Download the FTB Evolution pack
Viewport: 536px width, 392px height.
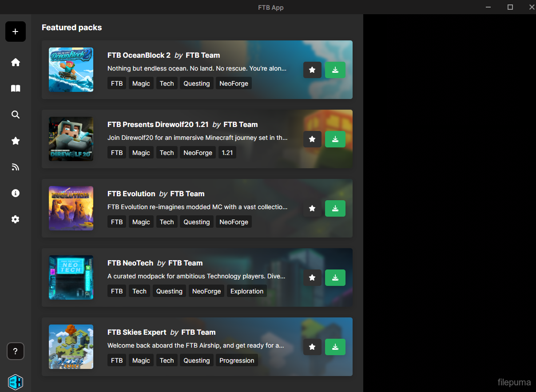click(x=335, y=208)
